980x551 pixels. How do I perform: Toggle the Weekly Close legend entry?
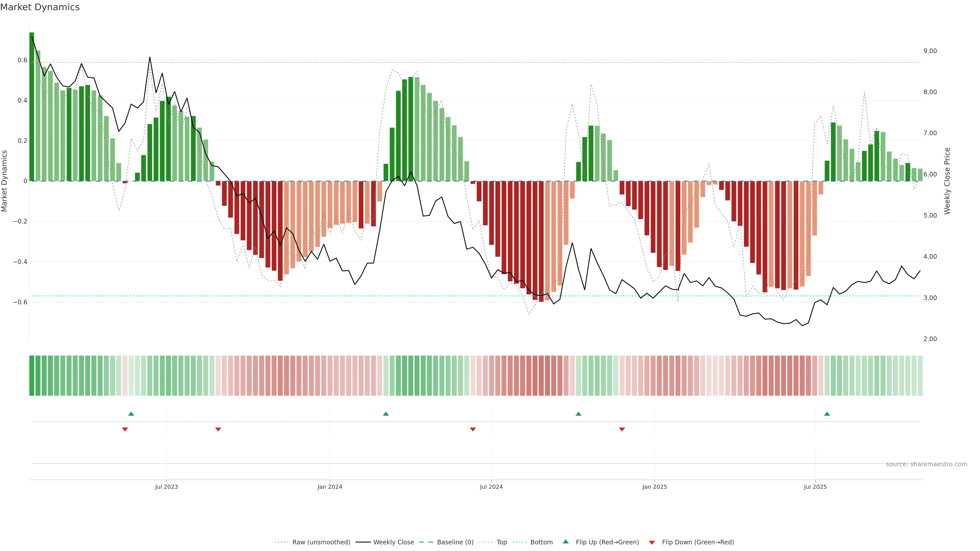click(x=393, y=542)
